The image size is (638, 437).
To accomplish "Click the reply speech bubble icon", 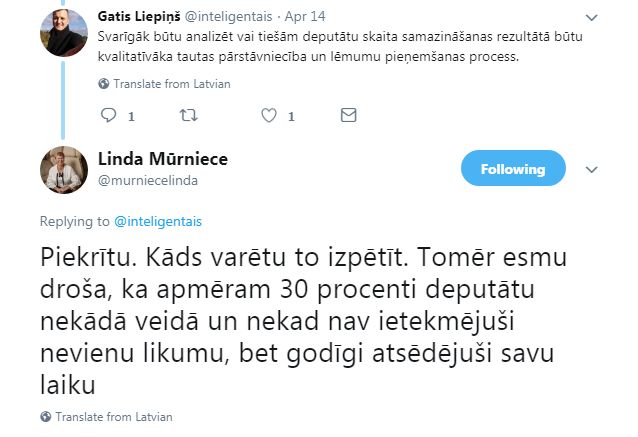I will click(110, 116).
